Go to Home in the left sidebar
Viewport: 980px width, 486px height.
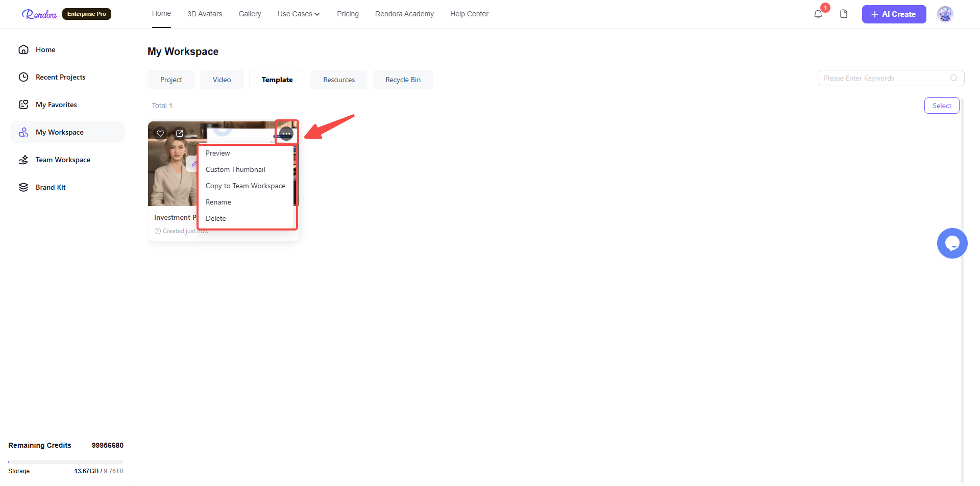(67, 49)
